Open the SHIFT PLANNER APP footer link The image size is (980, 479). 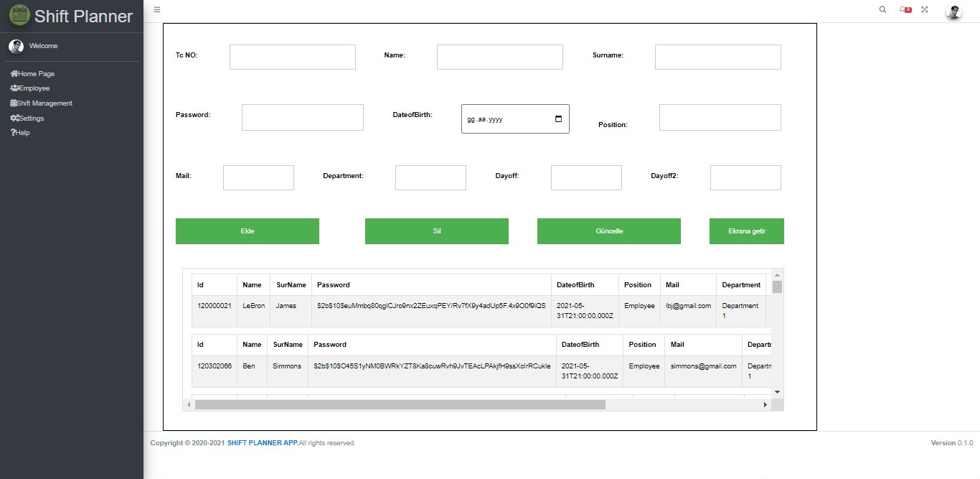(x=261, y=442)
